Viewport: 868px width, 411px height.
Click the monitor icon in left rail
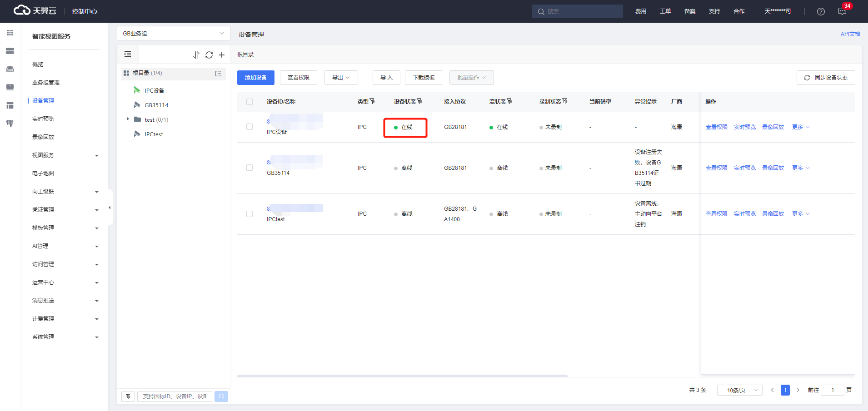[x=10, y=87]
